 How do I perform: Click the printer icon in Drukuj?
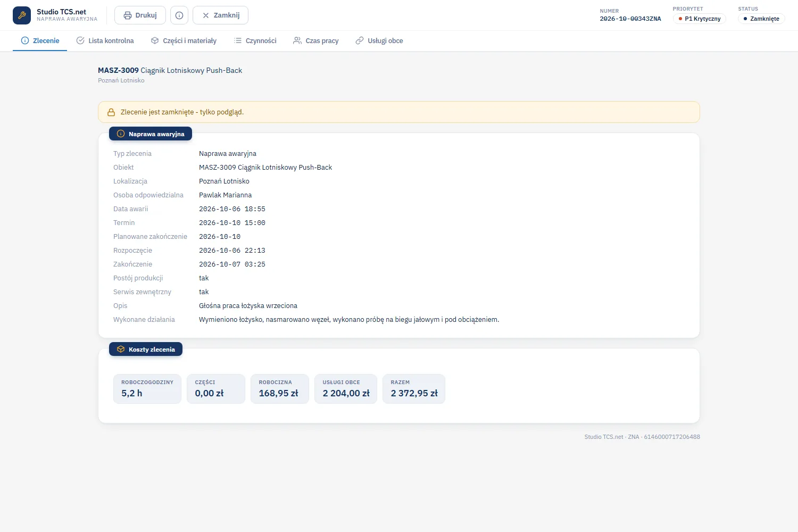coord(128,15)
